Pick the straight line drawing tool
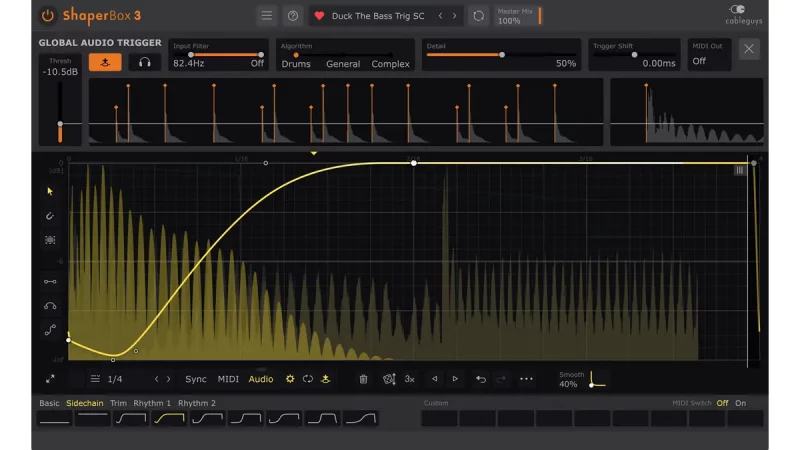800x450 pixels. [x=50, y=282]
